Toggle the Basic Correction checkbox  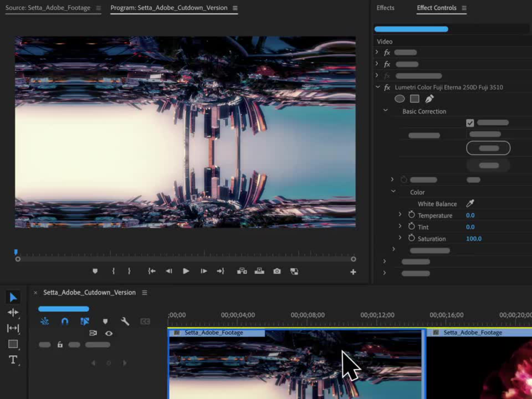tap(470, 123)
